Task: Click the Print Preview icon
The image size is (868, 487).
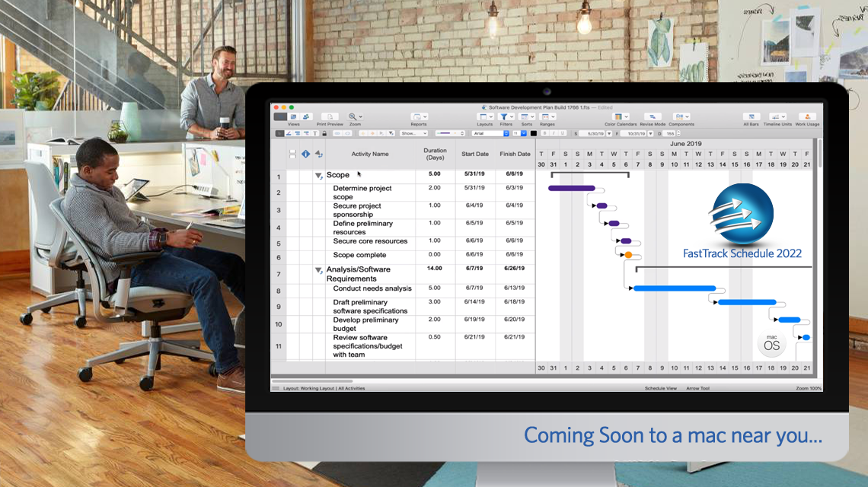Action: [329, 116]
